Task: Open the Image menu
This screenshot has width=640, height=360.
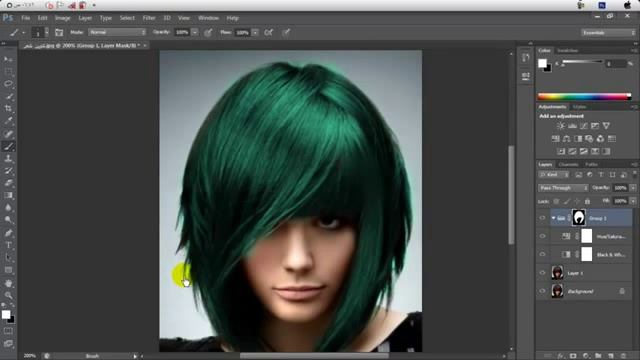Action: (x=62, y=18)
